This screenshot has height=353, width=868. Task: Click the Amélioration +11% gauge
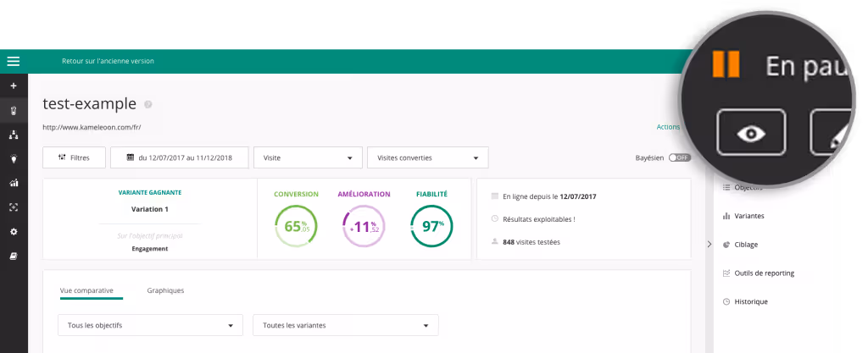point(364,226)
